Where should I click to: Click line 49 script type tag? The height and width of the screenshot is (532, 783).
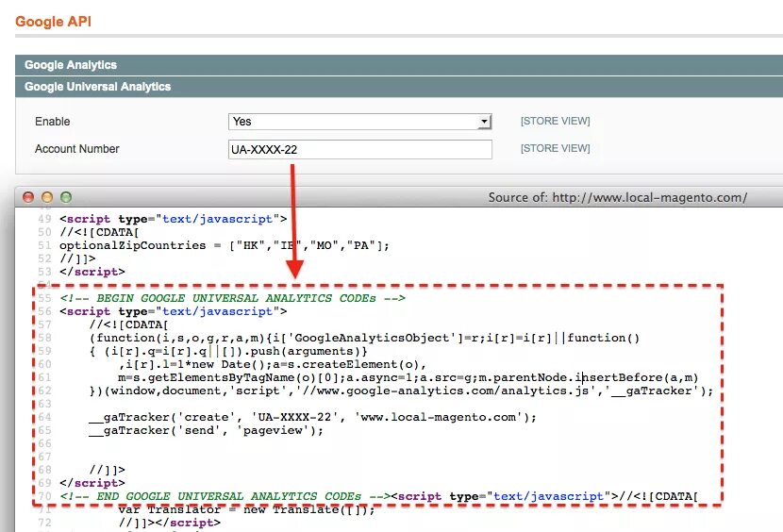pyautogui.click(x=174, y=219)
